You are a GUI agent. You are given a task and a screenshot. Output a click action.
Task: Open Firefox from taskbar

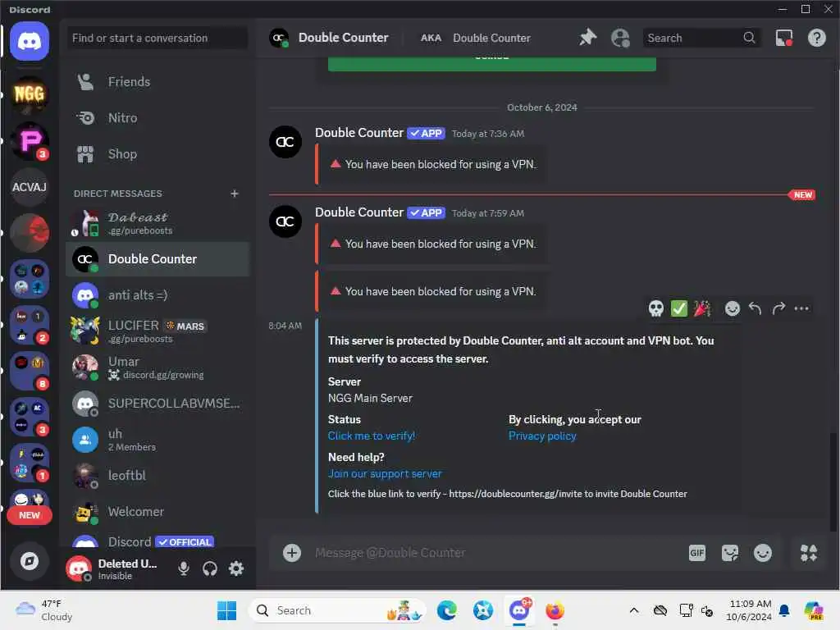[x=555, y=610]
